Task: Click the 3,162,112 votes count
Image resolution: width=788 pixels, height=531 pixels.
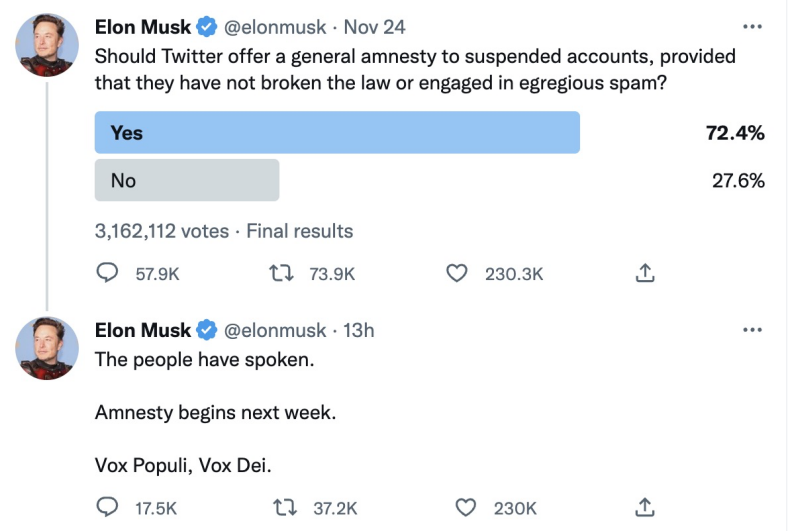Action: [162, 231]
